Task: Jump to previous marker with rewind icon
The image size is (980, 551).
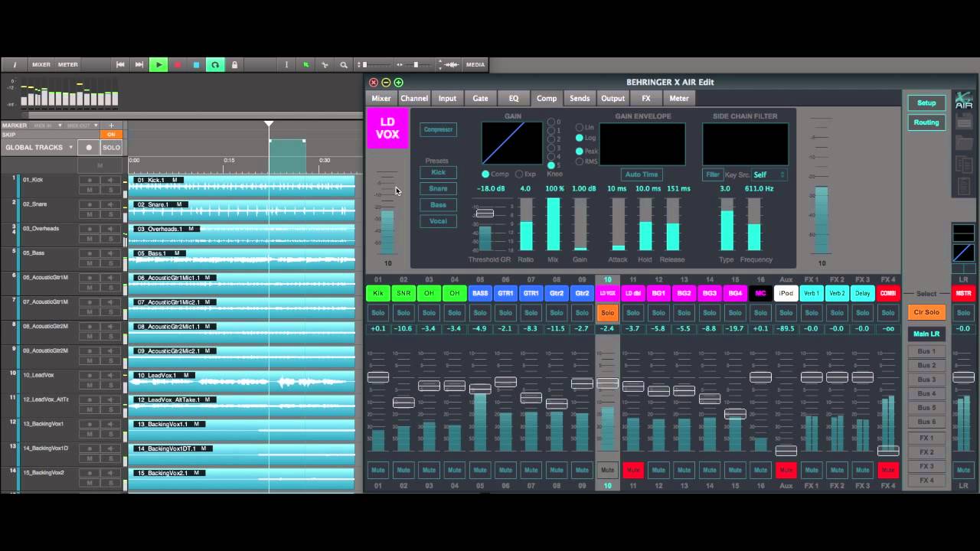Action: tap(120, 65)
